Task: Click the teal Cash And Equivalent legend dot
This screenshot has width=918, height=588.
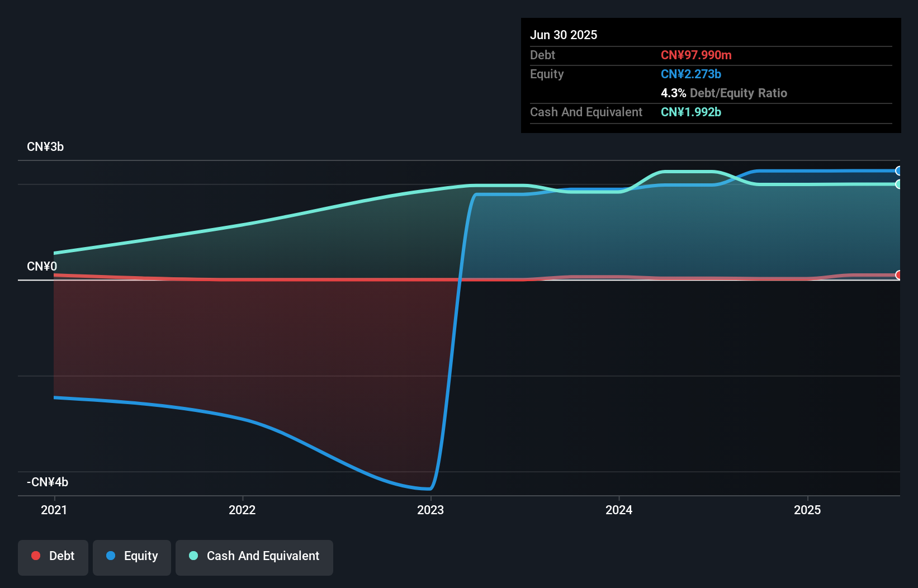Action: [x=192, y=556]
